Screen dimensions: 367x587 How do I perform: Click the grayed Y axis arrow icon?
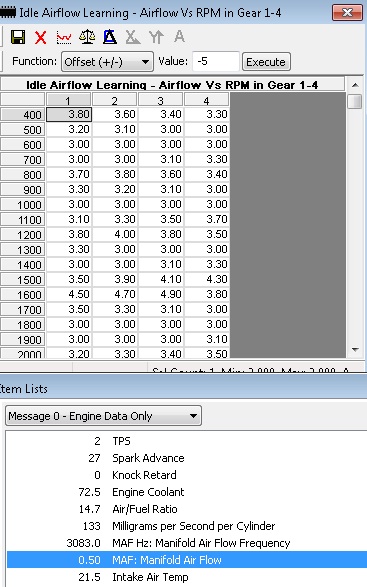(156, 37)
